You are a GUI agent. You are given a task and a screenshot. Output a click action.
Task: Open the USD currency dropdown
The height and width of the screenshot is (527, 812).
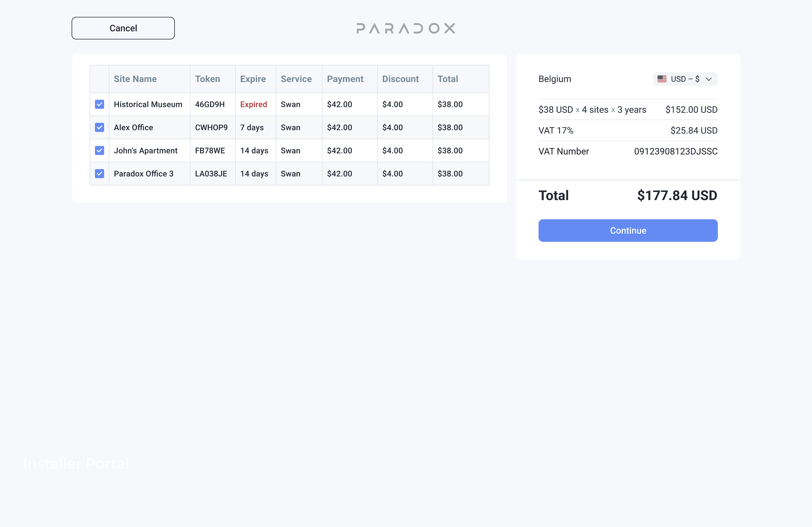coord(685,79)
